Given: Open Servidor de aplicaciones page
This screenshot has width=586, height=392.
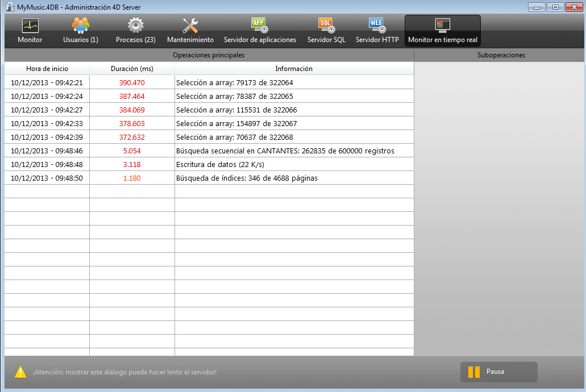Looking at the screenshot, I should coord(260,31).
